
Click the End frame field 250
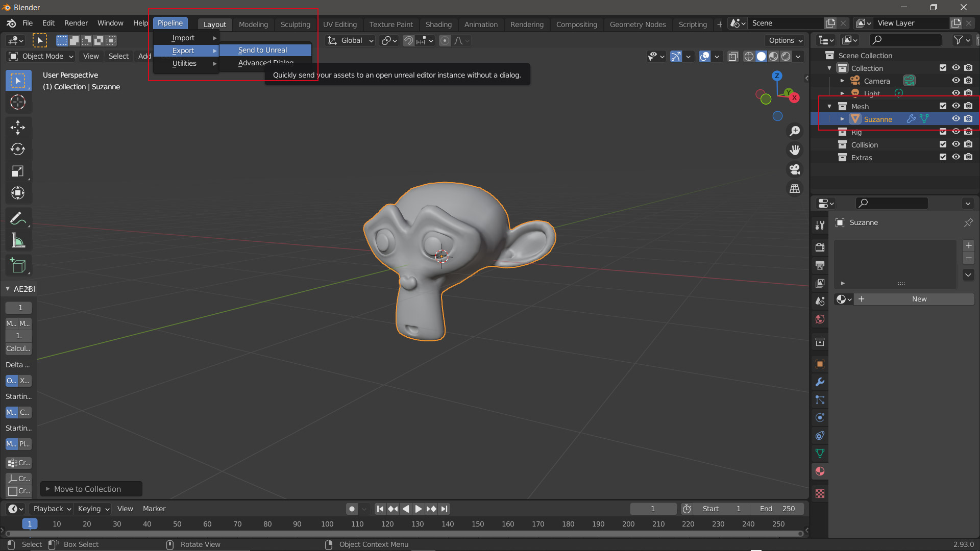[778, 509]
